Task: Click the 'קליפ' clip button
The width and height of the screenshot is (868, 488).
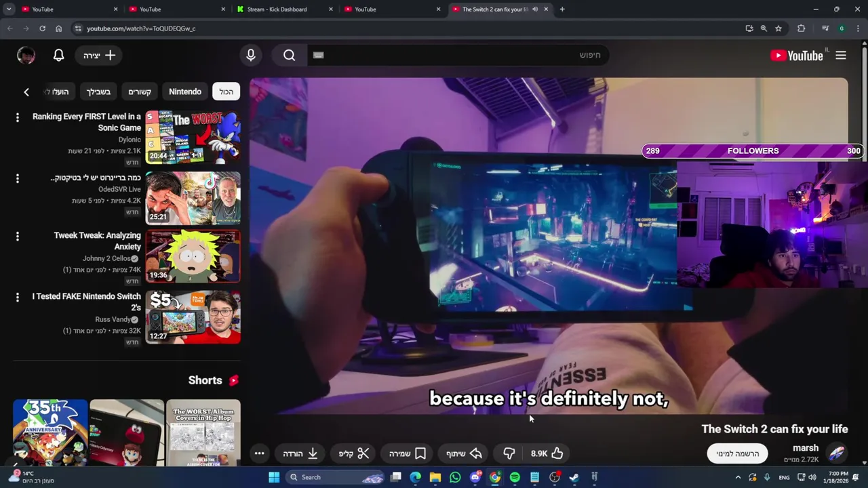Action: click(x=353, y=453)
